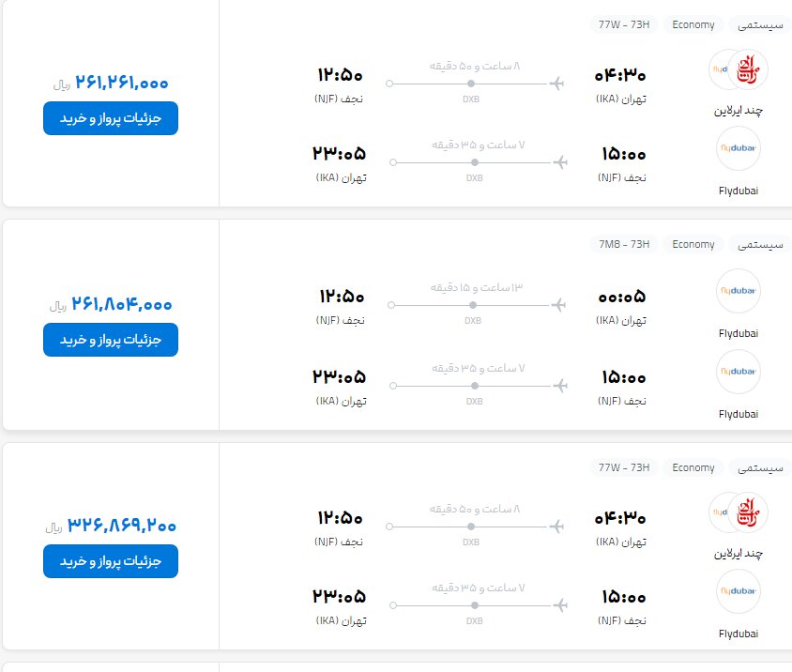Screen dimensions: 792x672
Task: Click the multi-airline logo in the 261,261,000 rial card
Action: pyautogui.click(x=739, y=69)
